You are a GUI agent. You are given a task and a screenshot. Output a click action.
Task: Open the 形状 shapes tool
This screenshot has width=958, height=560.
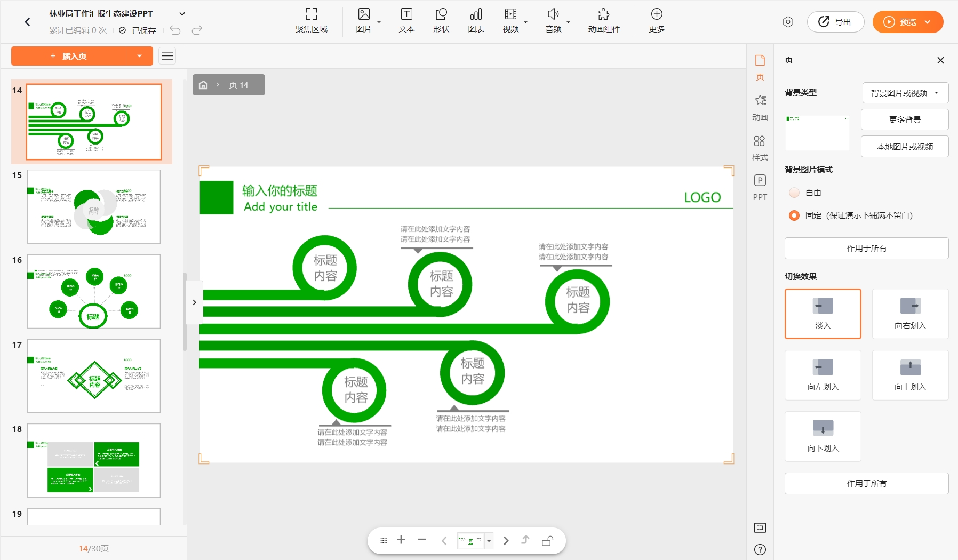tap(441, 21)
